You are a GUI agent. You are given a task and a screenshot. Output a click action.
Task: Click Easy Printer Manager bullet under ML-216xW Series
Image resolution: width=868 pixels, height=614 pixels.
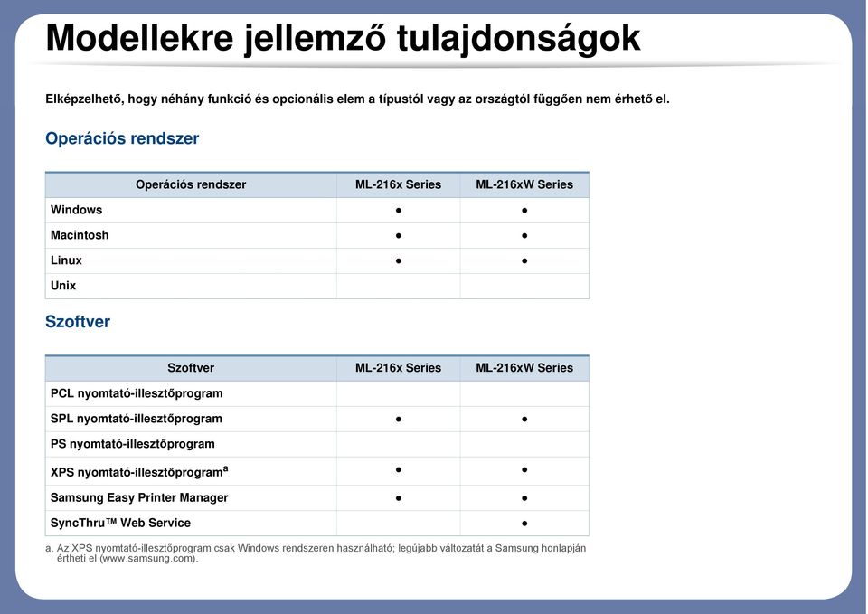[x=524, y=498]
